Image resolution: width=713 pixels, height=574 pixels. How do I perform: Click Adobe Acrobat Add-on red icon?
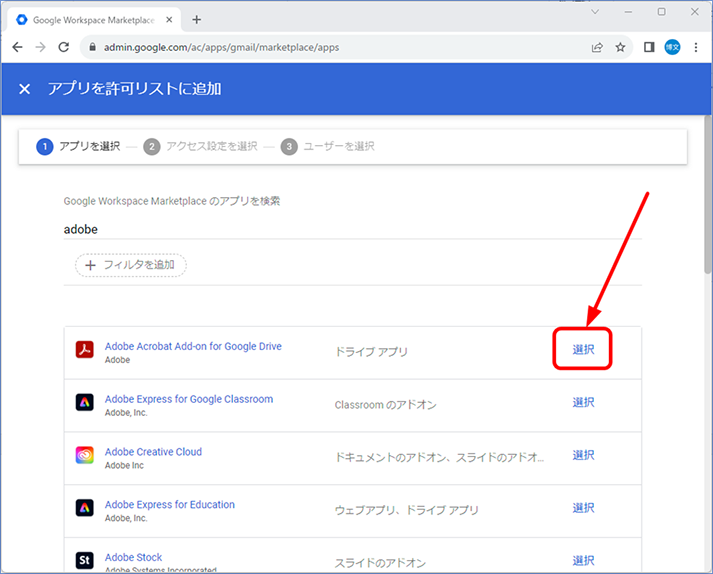point(85,349)
